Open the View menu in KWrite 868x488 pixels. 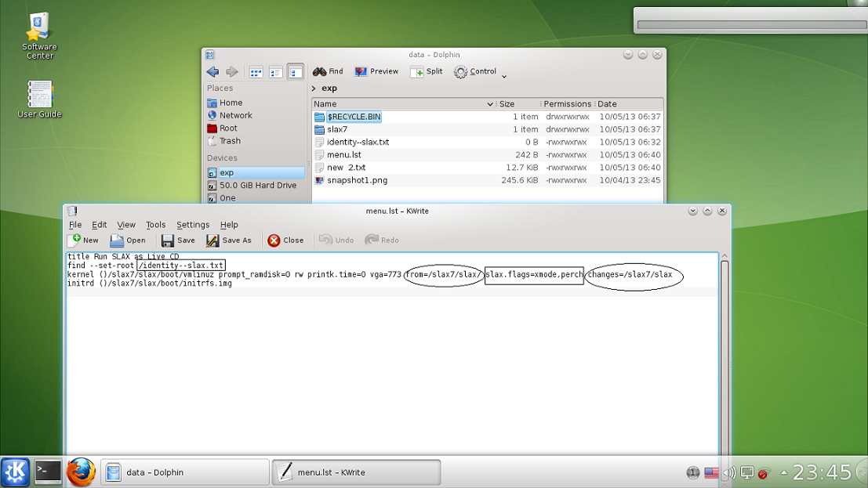(x=126, y=225)
